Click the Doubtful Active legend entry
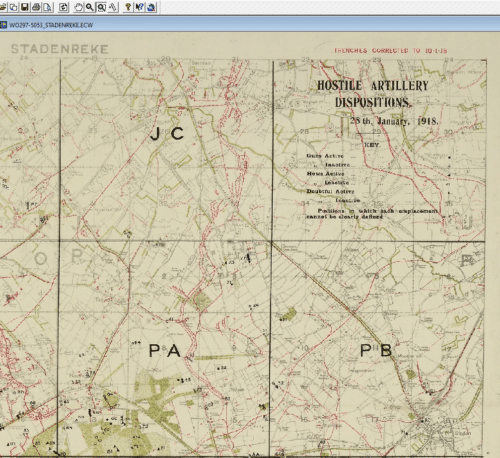Image resolution: width=500 pixels, height=458 pixels. pos(330,191)
